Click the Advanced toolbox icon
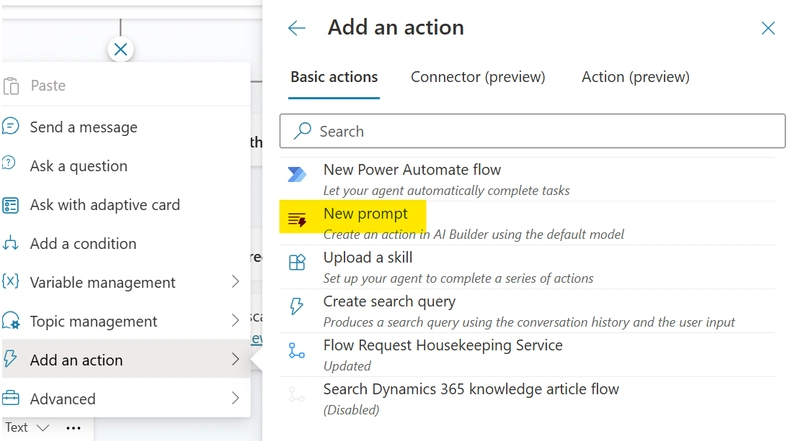The width and height of the screenshot is (800, 441). pyautogui.click(x=10, y=398)
